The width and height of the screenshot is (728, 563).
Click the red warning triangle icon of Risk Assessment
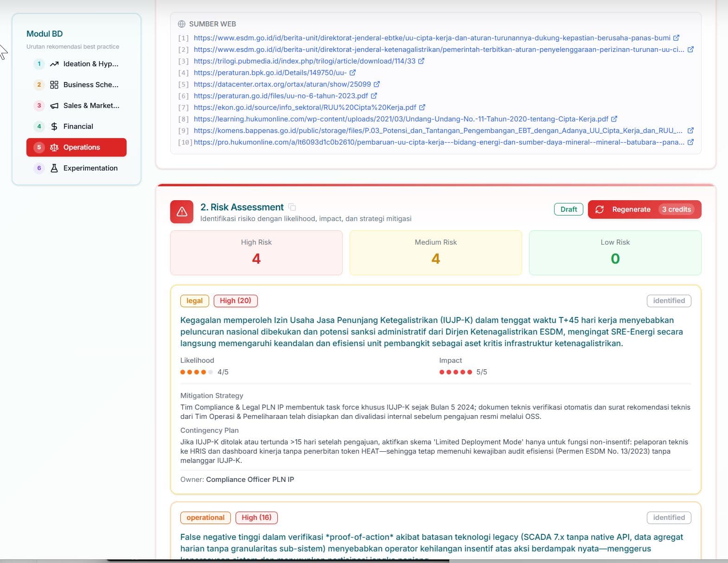(x=182, y=212)
